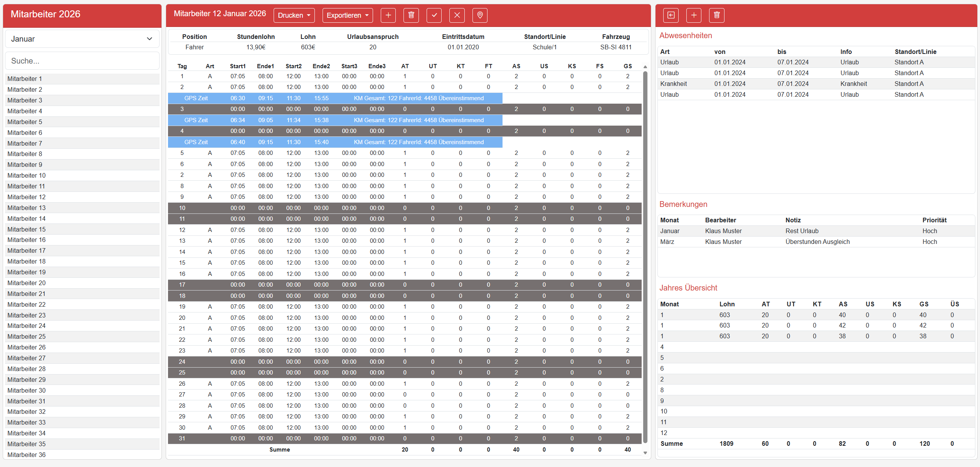The image size is (980, 467).
Task: Click the Suche search field
Action: pyautogui.click(x=82, y=61)
